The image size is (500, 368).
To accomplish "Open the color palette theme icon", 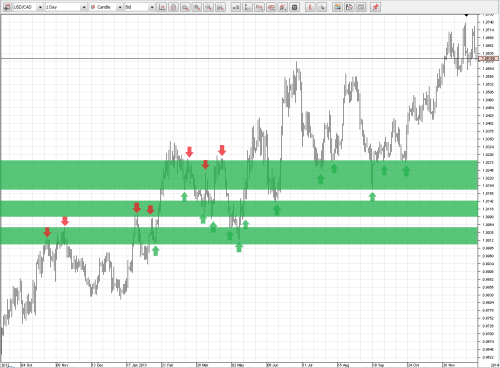I will point(337,7).
